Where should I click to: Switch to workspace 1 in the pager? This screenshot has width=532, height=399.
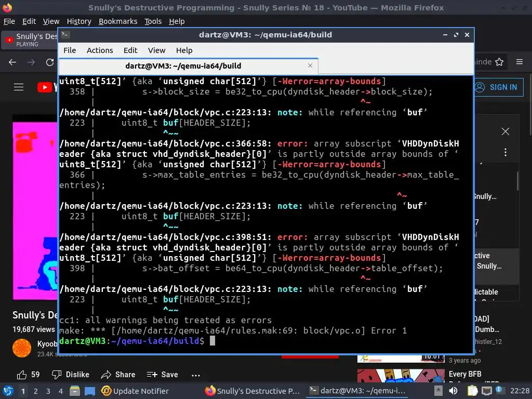(x=23, y=391)
